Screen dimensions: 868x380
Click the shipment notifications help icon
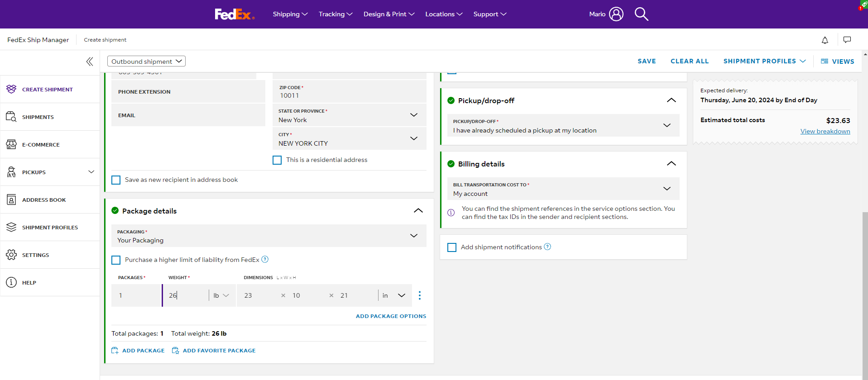547,247
